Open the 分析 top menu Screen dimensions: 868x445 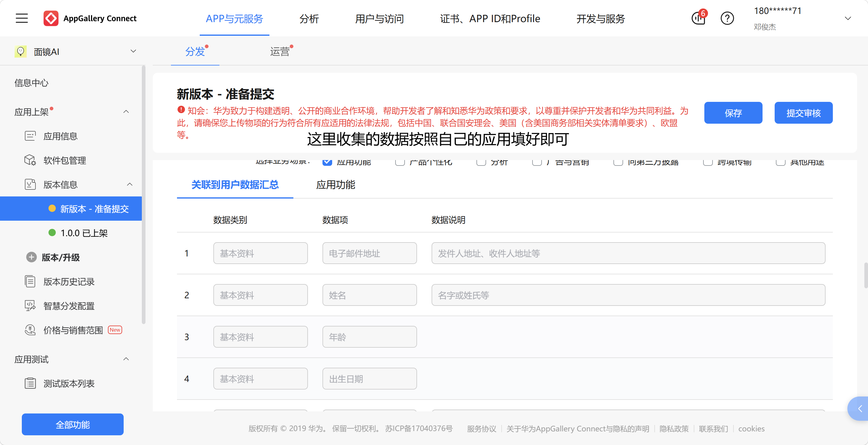[309, 18]
